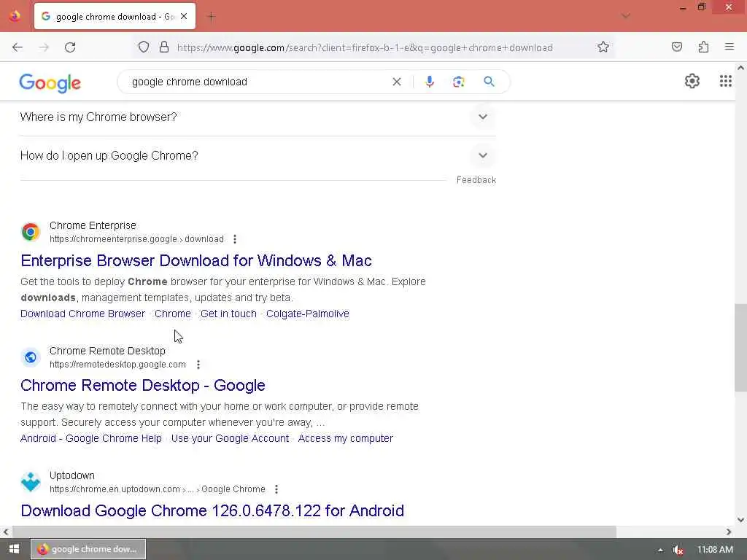Open tracking protection shield icon
Image resolution: width=747 pixels, height=560 pixels.
(x=144, y=47)
